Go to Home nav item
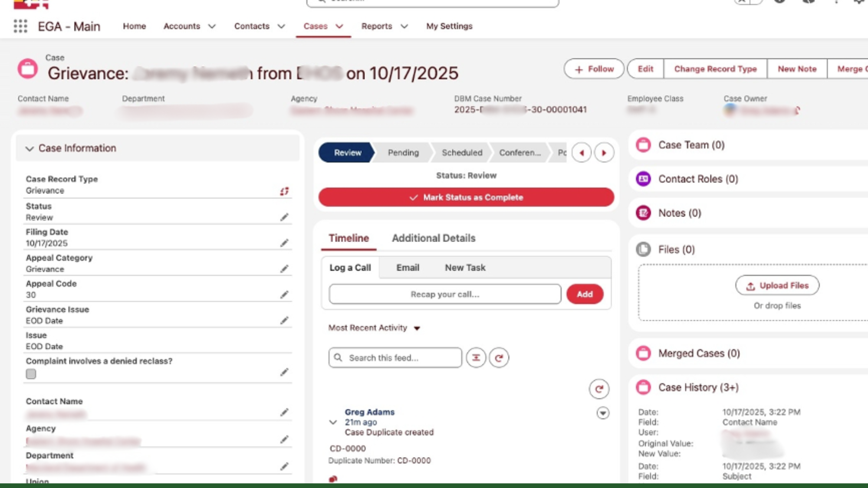The height and width of the screenshot is (488, 868). [135, 26]
